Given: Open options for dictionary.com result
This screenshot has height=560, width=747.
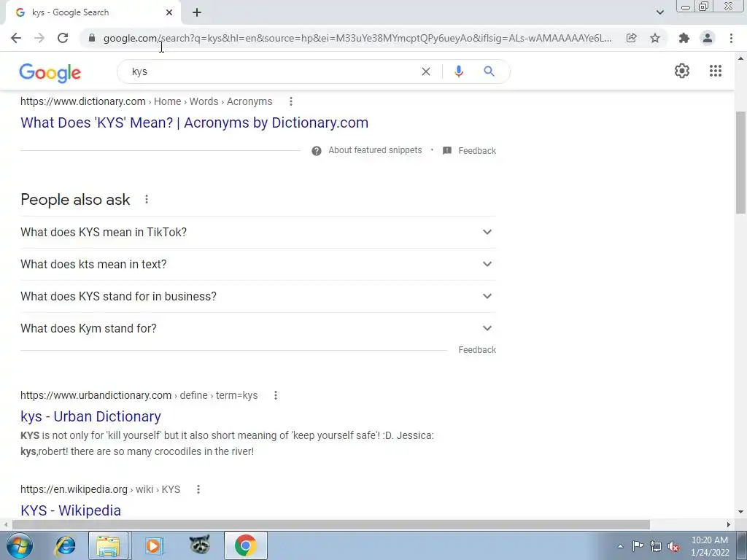Looking at the screenshot, I should pos(290,101).
